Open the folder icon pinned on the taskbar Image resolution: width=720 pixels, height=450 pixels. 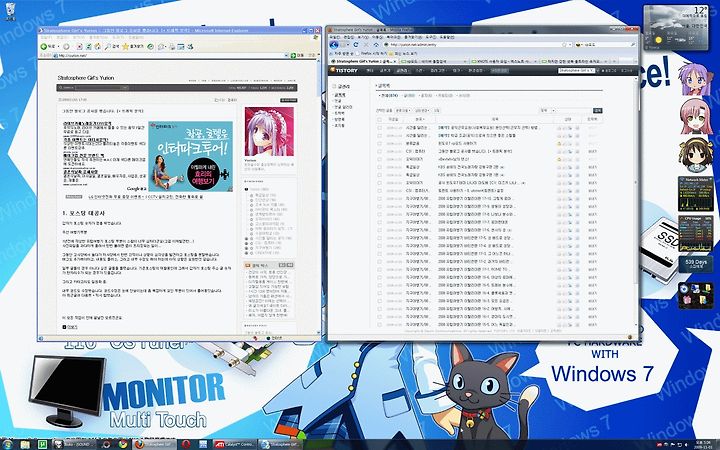tap(25, 444)
